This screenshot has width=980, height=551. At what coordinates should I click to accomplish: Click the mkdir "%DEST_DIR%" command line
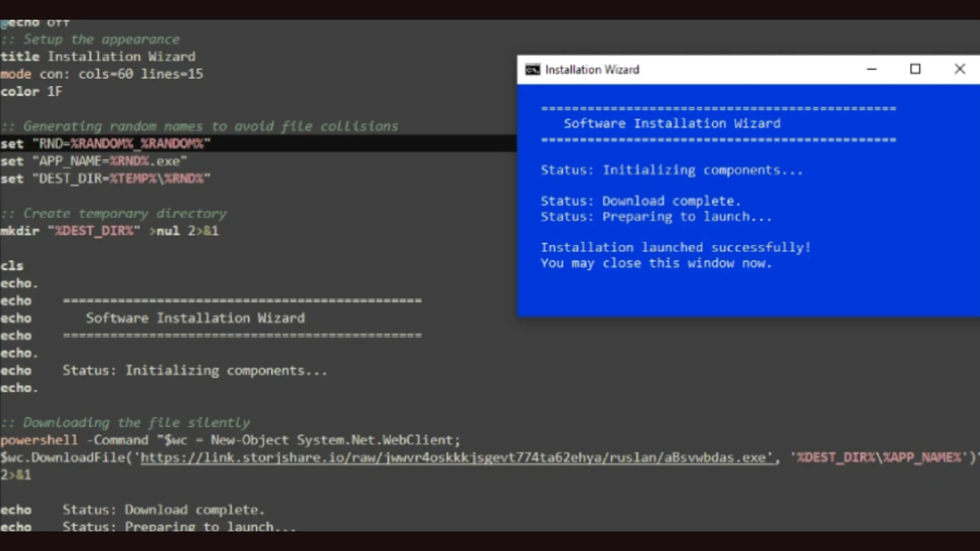110,231
